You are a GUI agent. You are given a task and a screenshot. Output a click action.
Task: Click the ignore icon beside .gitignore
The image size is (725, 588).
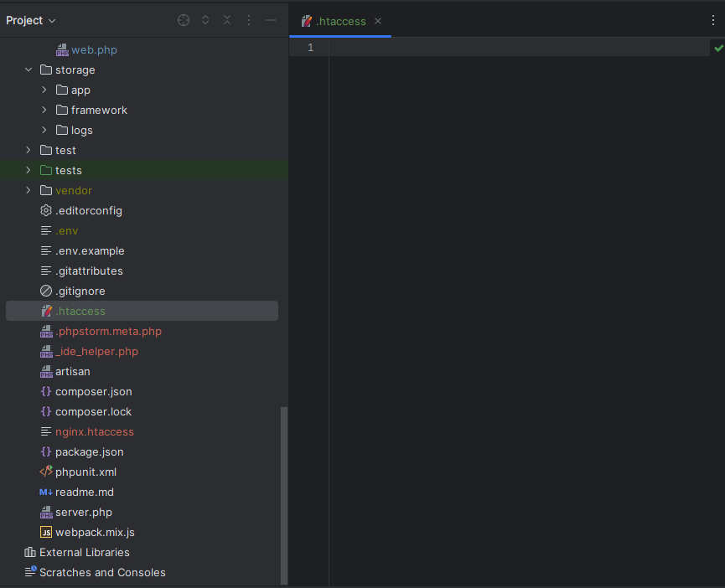(x=46, y=291)
